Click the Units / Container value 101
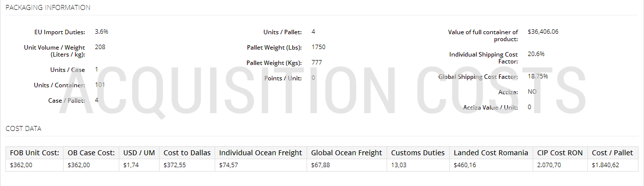644x186 pixels. click(x=100, y=85)
